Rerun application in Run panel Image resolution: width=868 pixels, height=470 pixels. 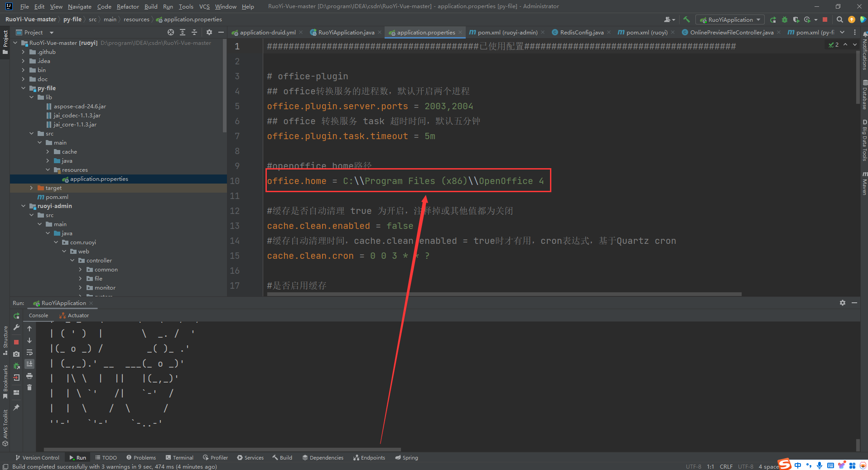16,315
